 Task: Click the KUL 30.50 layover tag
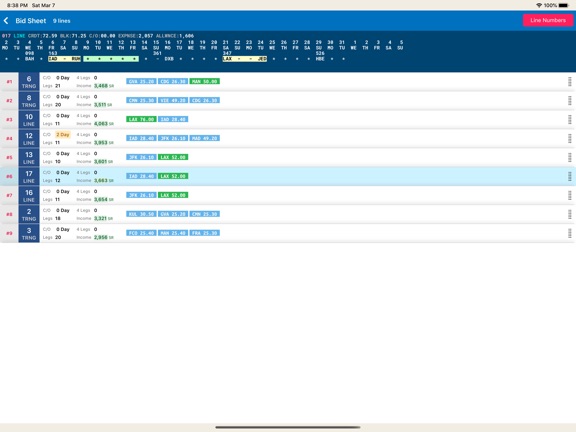coord(141,214)
